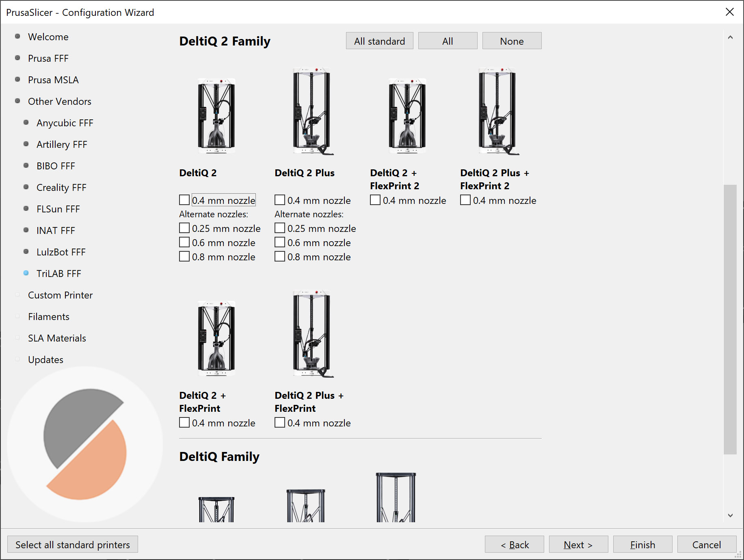This screenshot has height=560, width=744.
Task: Open the Prusa MSLA page
Action: pyautogui.click(x=53, y=80)
